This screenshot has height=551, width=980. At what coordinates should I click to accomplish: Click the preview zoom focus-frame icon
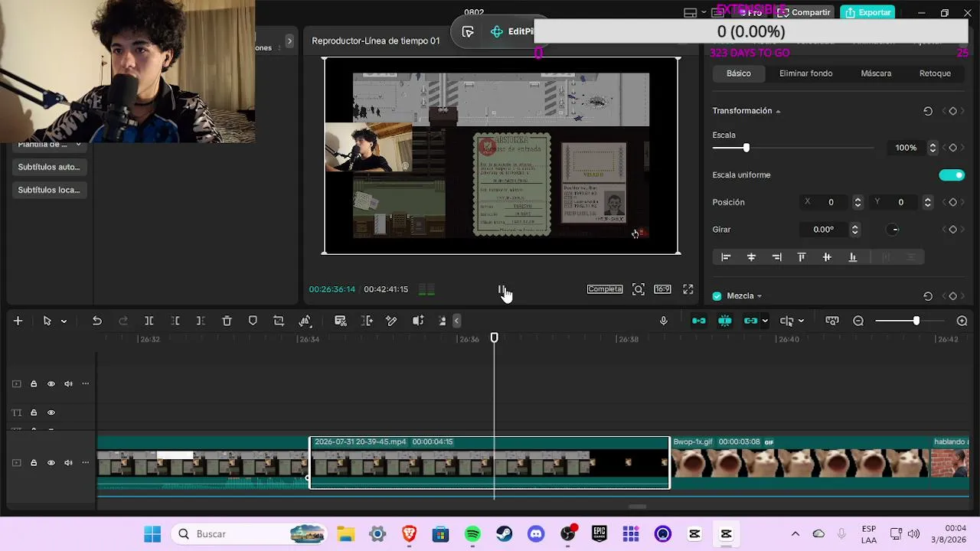(x=639, y=289)
